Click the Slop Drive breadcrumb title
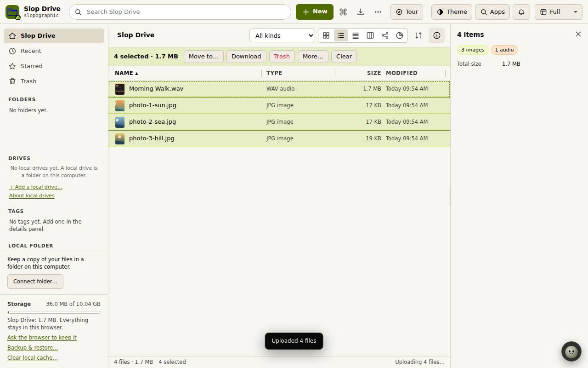Viewport: 588px width, 368px height. click(136, 35)
